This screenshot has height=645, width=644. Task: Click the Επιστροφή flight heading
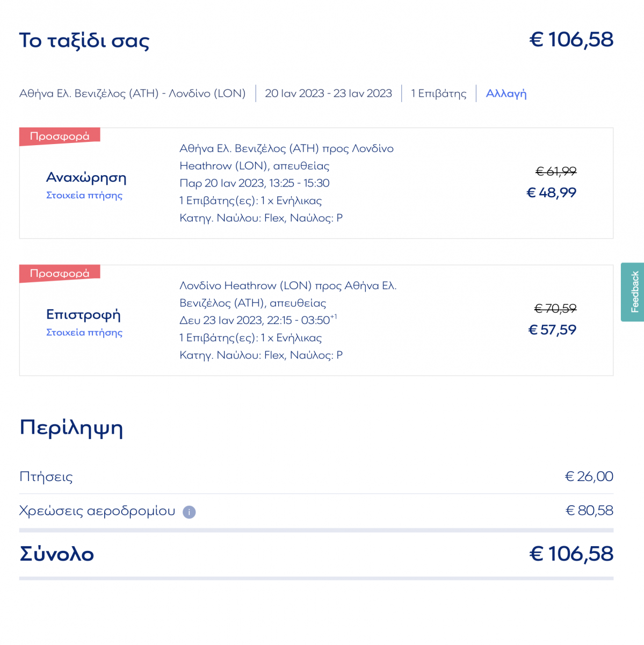[x=83, y=314]
